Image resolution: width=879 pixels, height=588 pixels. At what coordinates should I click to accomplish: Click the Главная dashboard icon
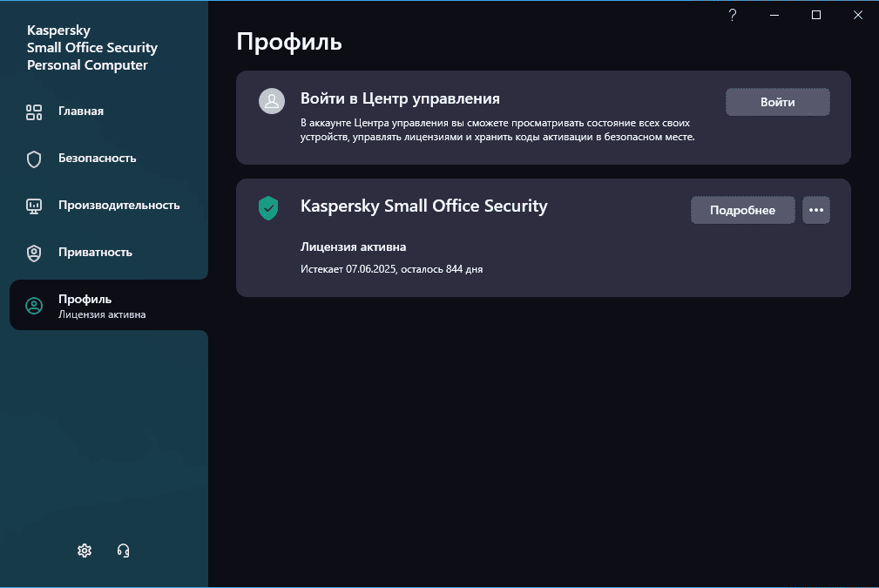tap(34, 112)
